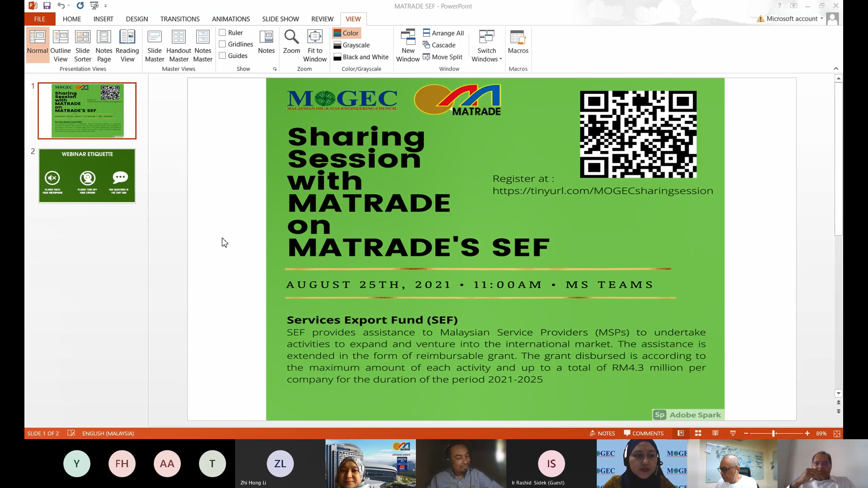
Task: Click ENGLISH (MALAYSIA) language indicator
Action: (x=108, y=433)
